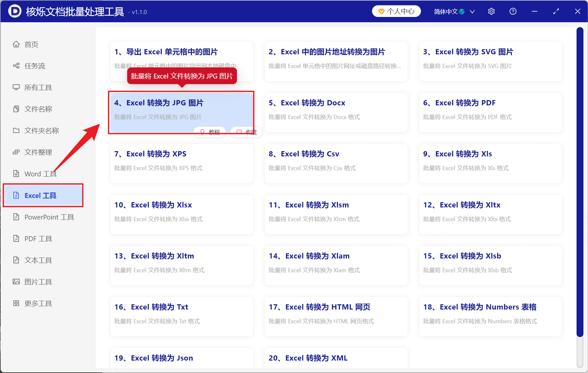
Task: Click description 批量将 Excel 文件转换为 HTML 网页格式
Action: [x=321, y=321]
